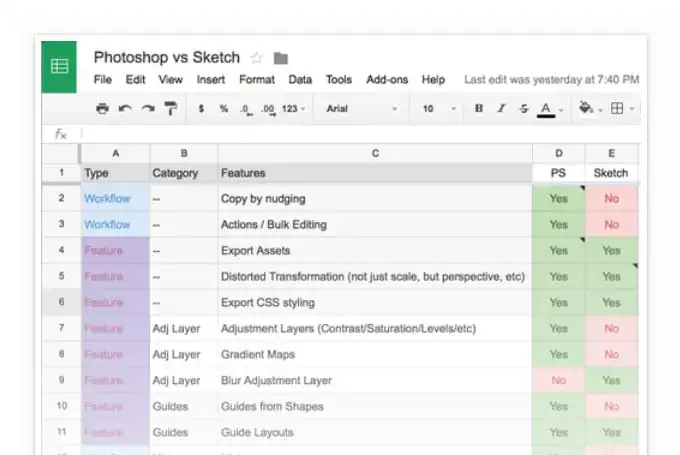Open the fill color bucket
The width and height of the screenshot is (680, 455).
[586, 108]
